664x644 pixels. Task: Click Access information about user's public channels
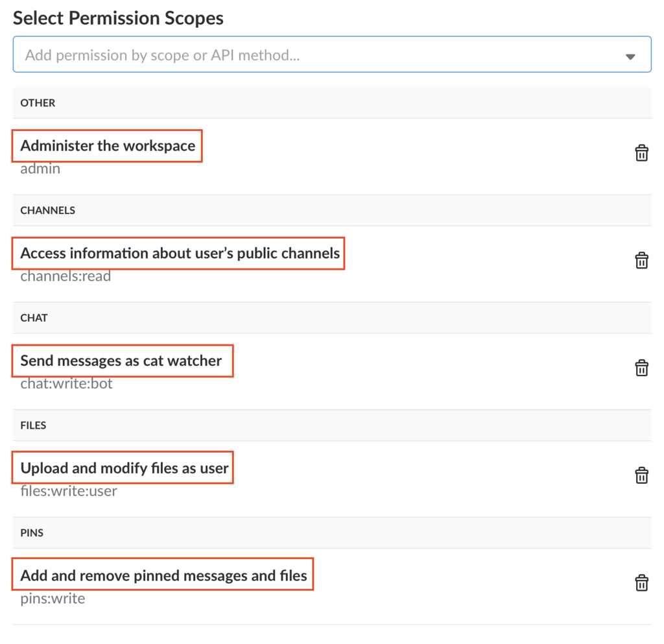point(180,253)
